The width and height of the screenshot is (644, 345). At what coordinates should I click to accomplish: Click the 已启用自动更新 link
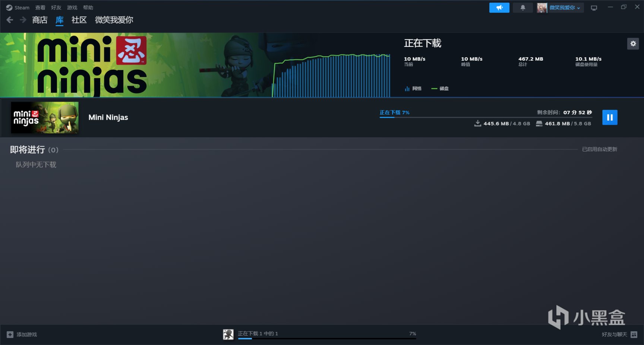pos(600,149)
